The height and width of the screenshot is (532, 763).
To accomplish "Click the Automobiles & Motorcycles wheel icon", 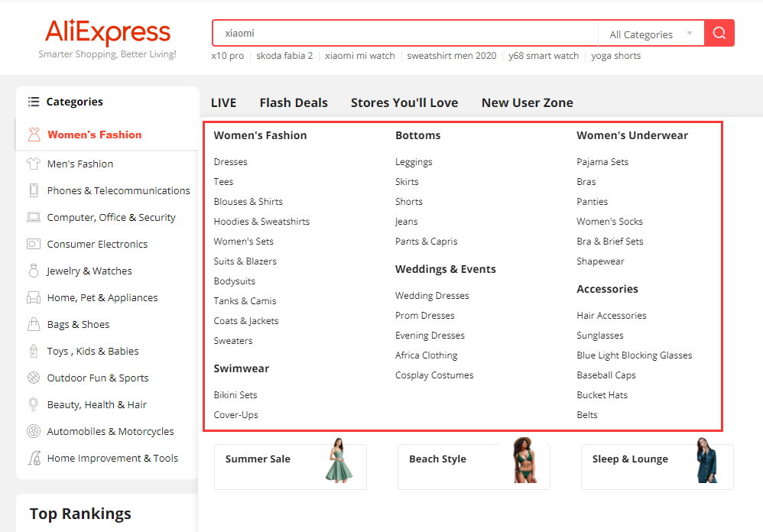I will pos(34,431).
